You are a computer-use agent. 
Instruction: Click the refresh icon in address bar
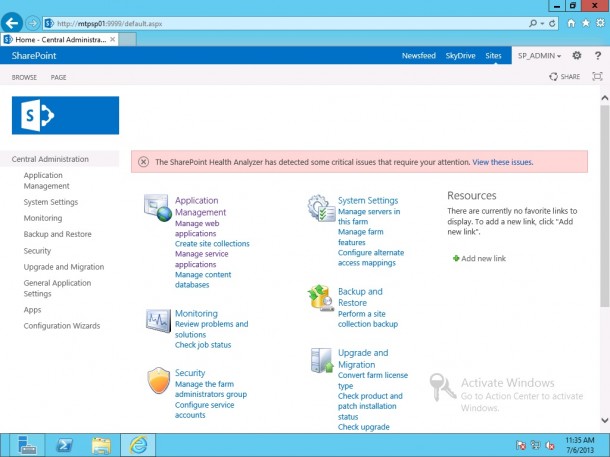(x=552, y=24)
